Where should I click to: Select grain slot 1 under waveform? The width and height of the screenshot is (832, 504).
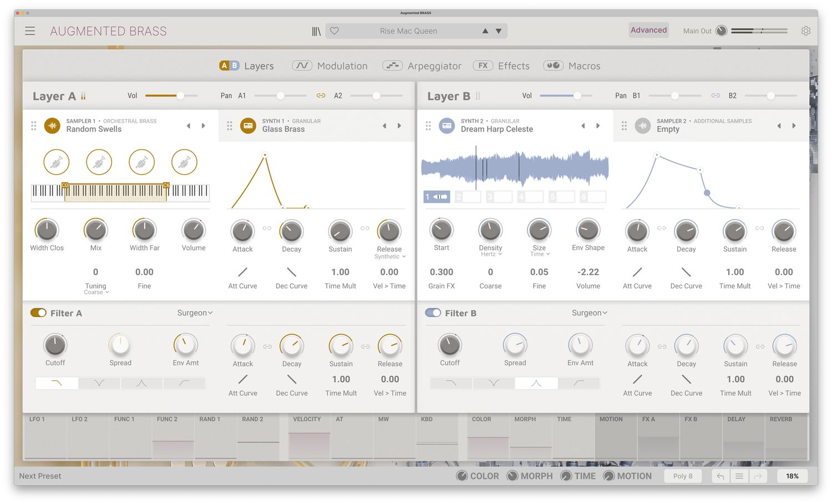click(x=437, y=196)
